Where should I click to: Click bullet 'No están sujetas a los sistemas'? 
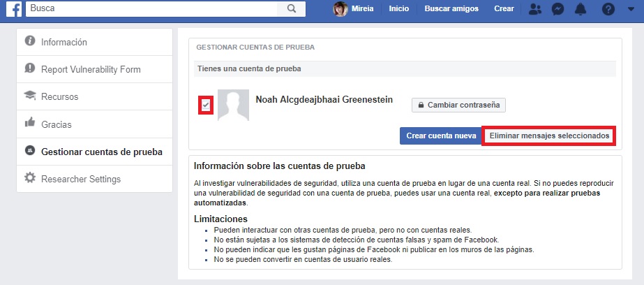click(x=356, y=240)
